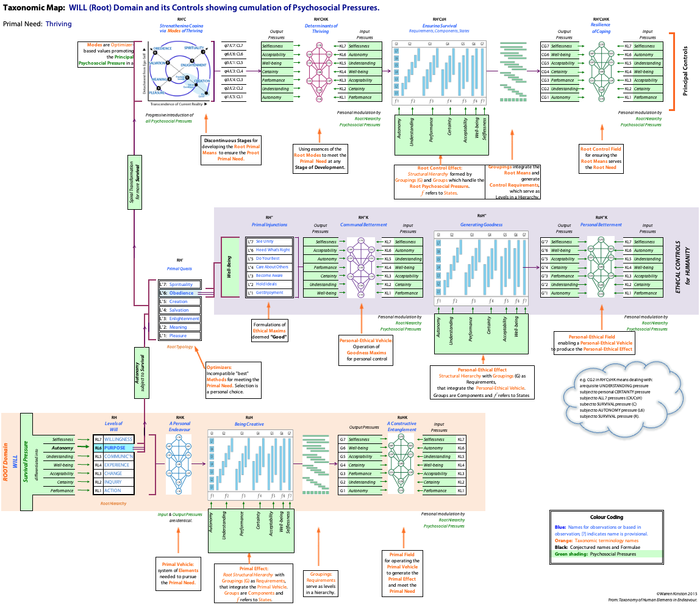Click the pink Determinants of Thriving tree diagram
This screenshot has height=605, width=700.
pos(319,71)
